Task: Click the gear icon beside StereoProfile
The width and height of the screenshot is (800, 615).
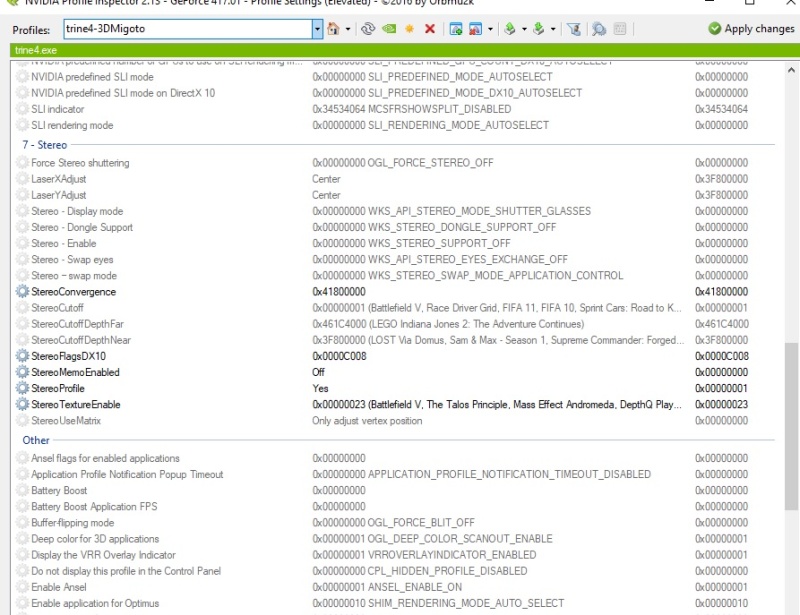Action: click(22, 388)
